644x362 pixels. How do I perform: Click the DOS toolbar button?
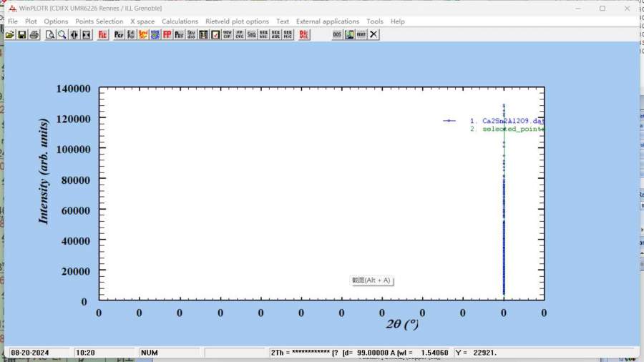[337, 34]
